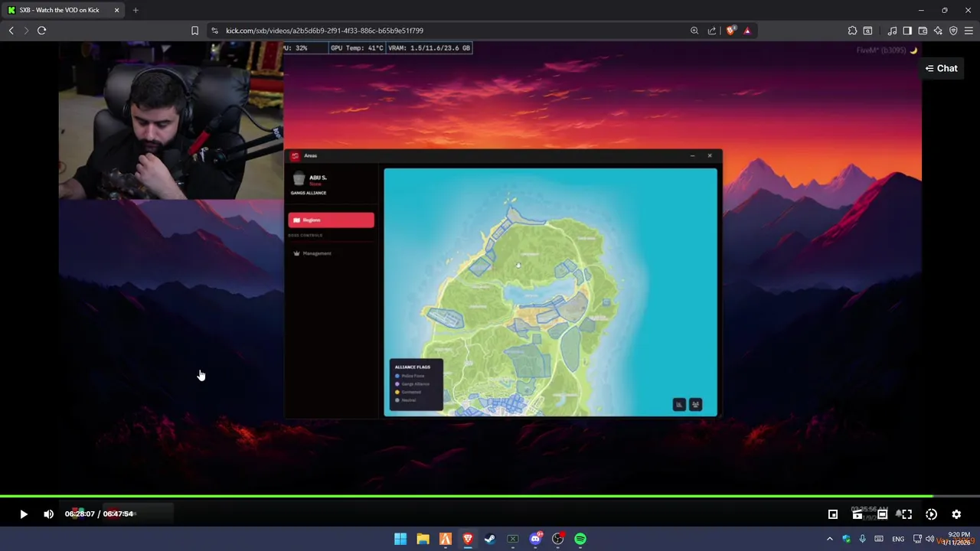The width and height of the screenshot is (980, 551).
Task: Click the chart button on map
Action: 679,405
